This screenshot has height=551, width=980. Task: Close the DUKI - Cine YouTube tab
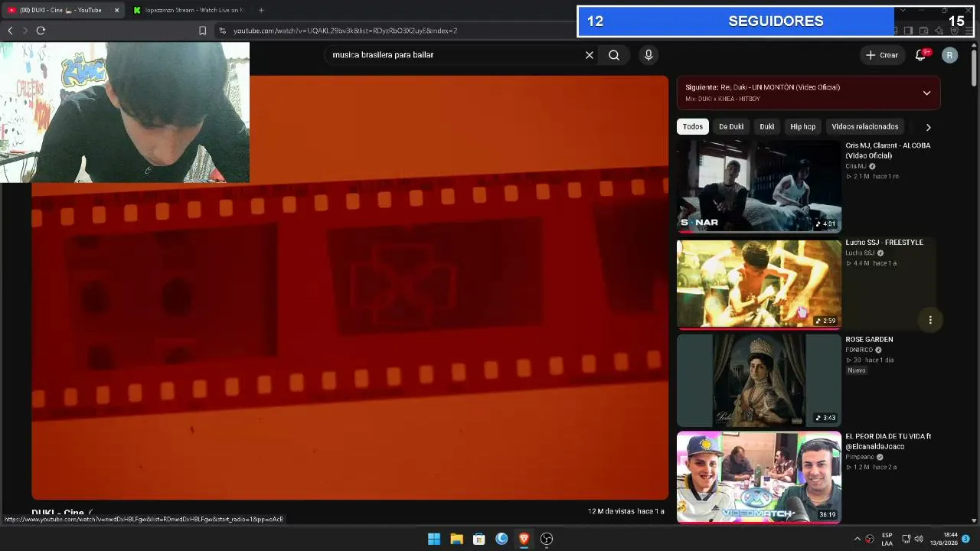(x=116, y=10)
